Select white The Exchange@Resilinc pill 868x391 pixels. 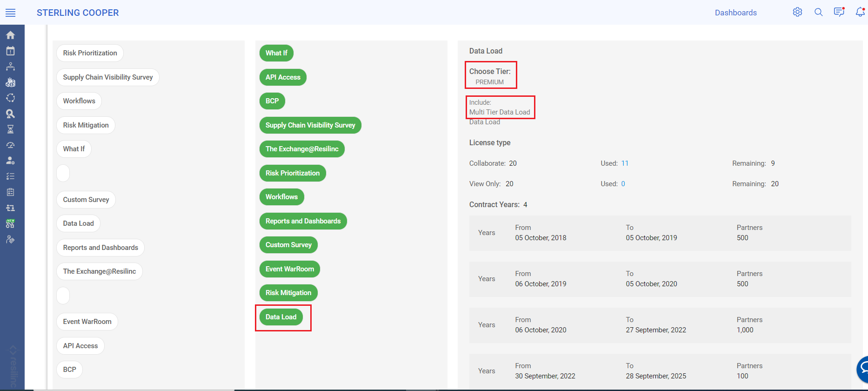tap(100, 271)
